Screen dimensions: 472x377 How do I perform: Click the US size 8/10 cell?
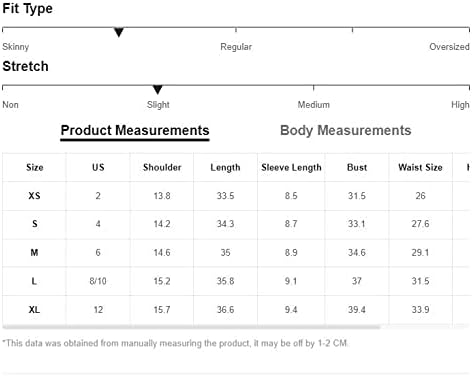[98, 281]
